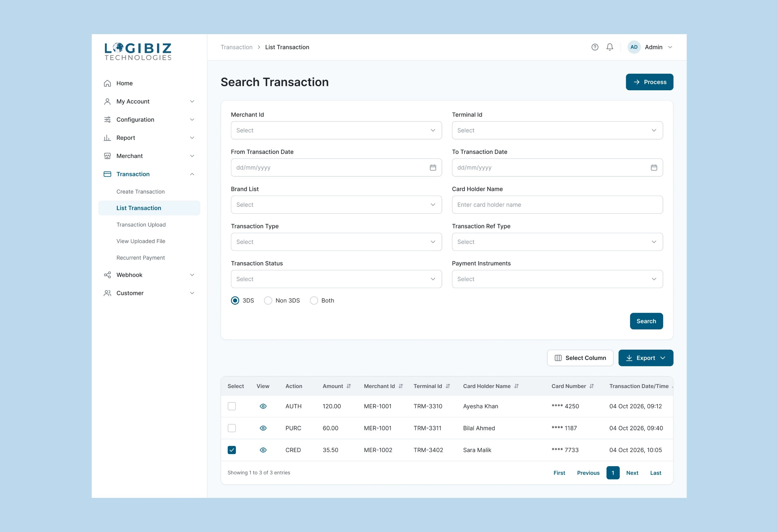Screen dimensions: 778x532
Task: Open the Brand List dropdown
Action: coord(336,205)
